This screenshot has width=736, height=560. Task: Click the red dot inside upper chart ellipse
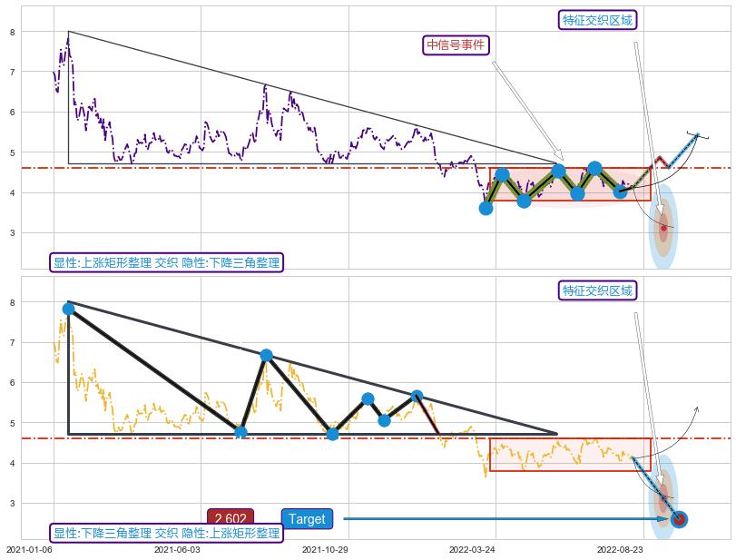[663, 228]
